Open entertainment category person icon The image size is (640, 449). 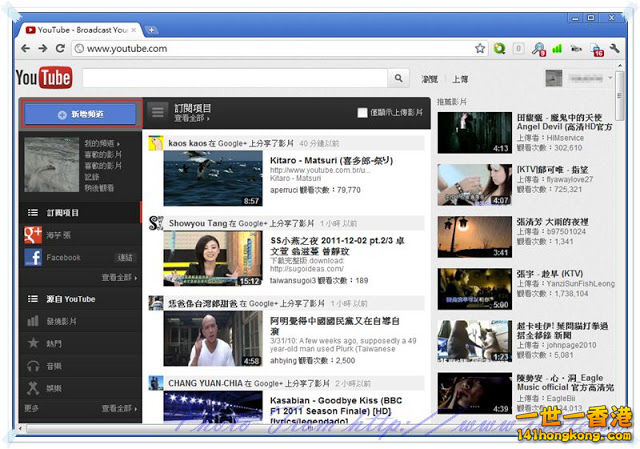33,388
